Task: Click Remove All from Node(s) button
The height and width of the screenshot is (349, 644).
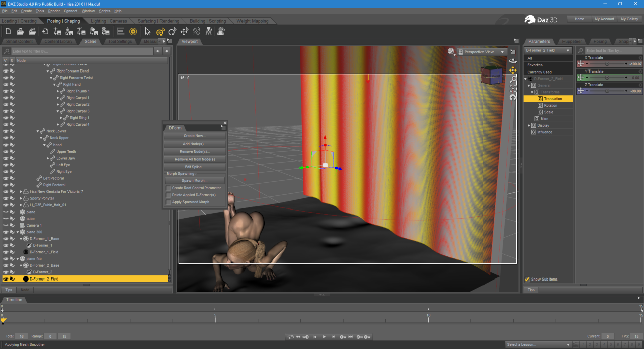Action: [195, 159]
